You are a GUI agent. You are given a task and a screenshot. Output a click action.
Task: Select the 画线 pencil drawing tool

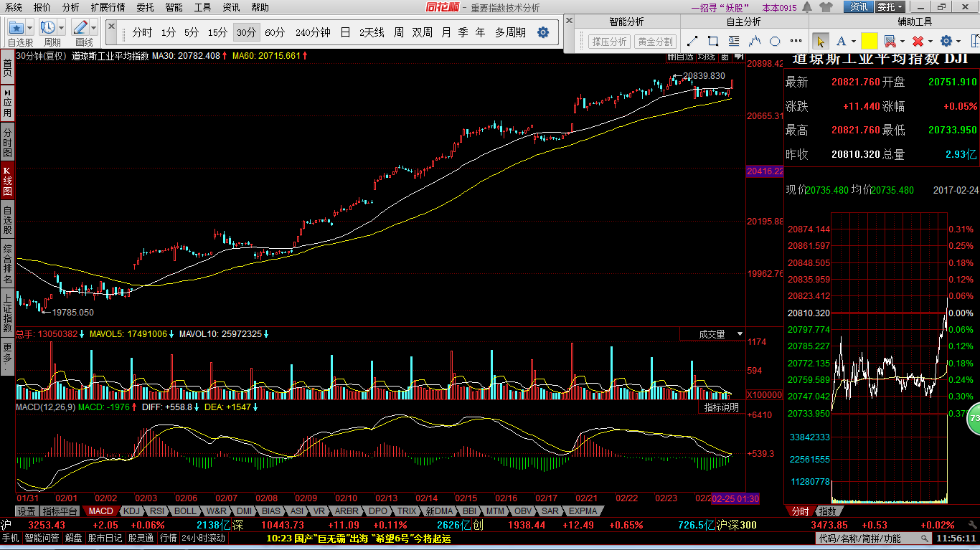point(80,27)
